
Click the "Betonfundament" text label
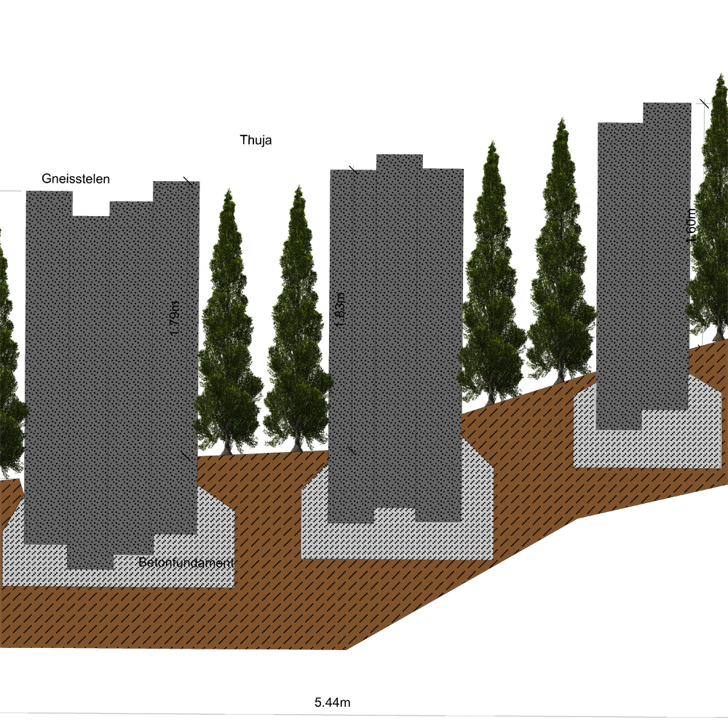point(186,563)
